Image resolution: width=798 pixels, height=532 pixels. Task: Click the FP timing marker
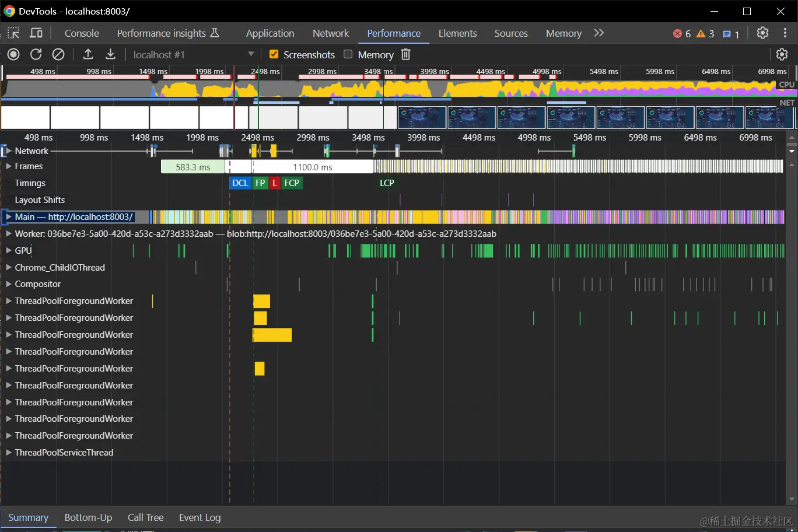coord(260,183)
